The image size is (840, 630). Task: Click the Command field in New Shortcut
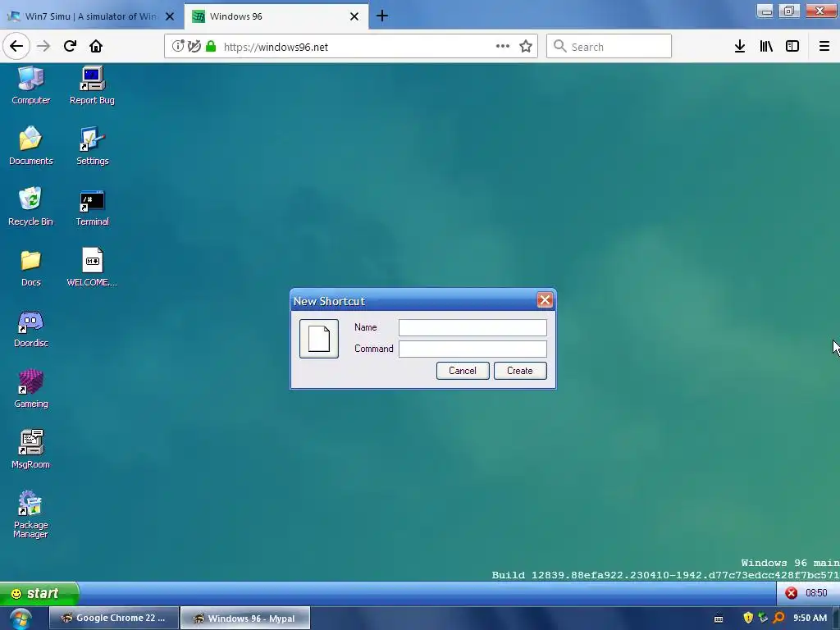[x=472, y=349]
